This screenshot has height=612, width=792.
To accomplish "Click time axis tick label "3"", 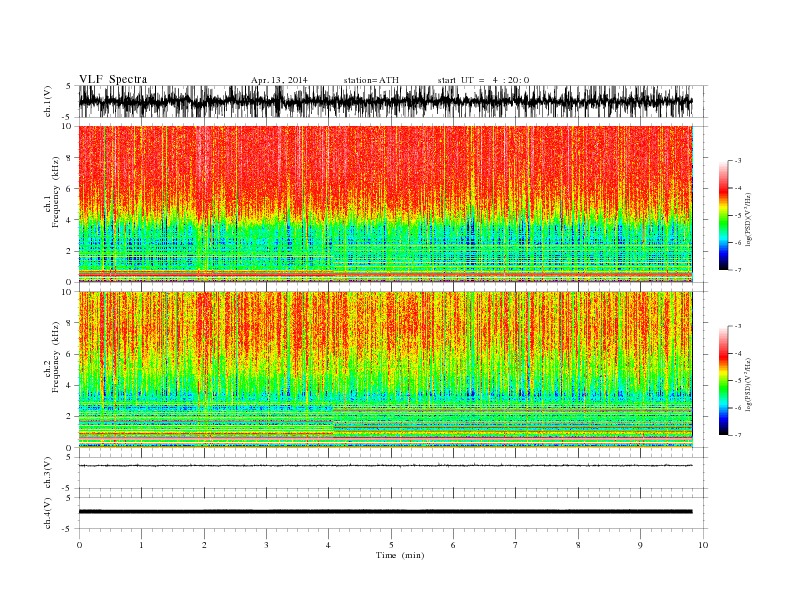I will (266, 545).
